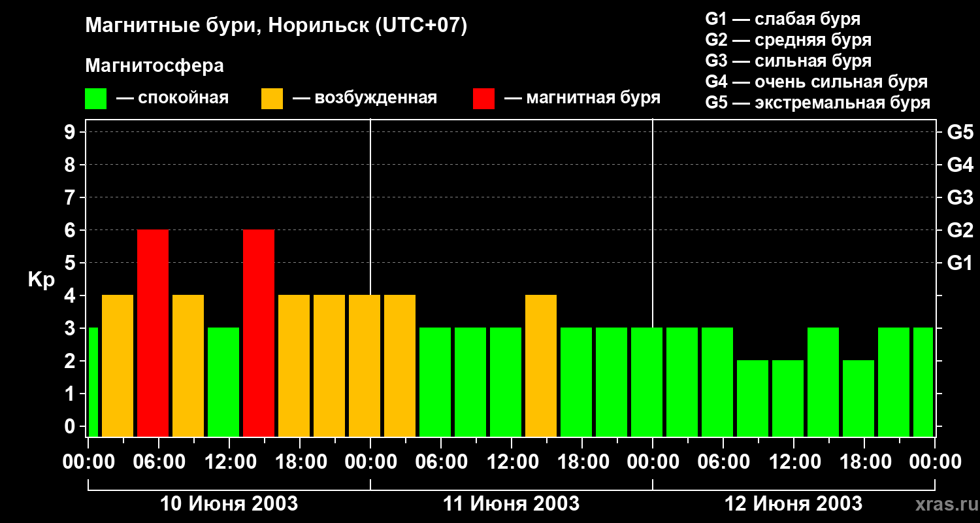Click the 'G1' right-axis label

[x=960, y=263]
